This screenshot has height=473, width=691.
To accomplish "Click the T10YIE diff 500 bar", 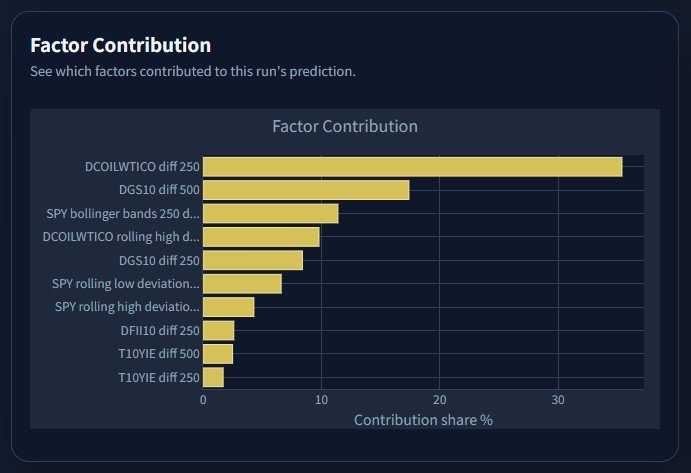I will click(218, 354).
